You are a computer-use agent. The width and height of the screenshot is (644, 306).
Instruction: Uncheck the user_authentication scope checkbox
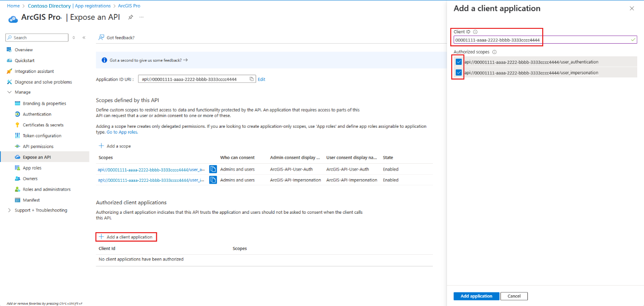pos(458,62)
